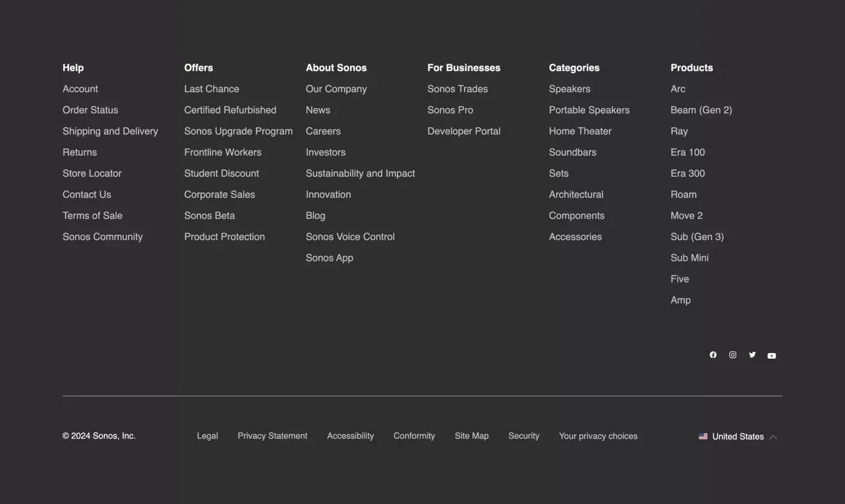Click Contact Us link

[87, 194]
